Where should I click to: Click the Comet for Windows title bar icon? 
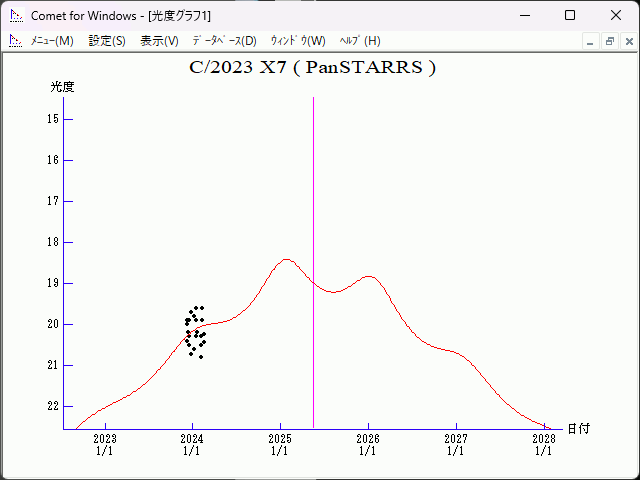tap(15, 16)
